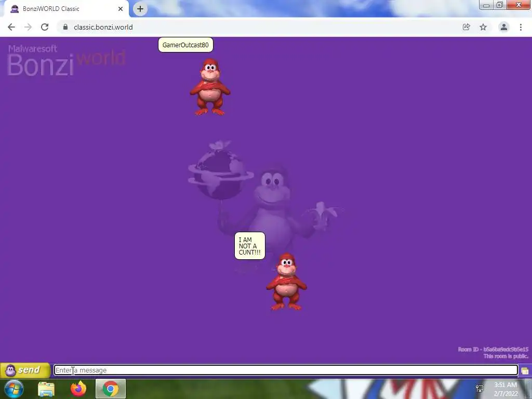Click the GamerOutcast80 name bubble
532x399 pixels.
(185, 45)
